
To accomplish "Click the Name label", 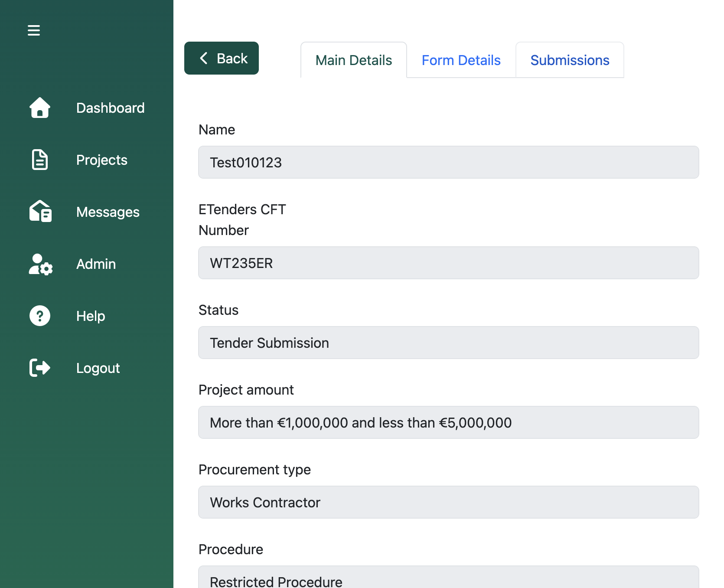I will 217,130.
